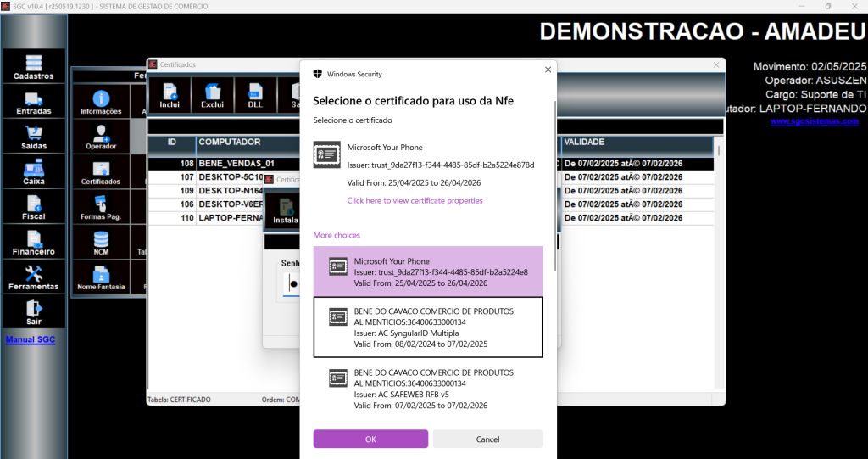Click the Windows Security dialog scrollbar
Viewport: 868px width, 459px height.
tap(554, 186)
